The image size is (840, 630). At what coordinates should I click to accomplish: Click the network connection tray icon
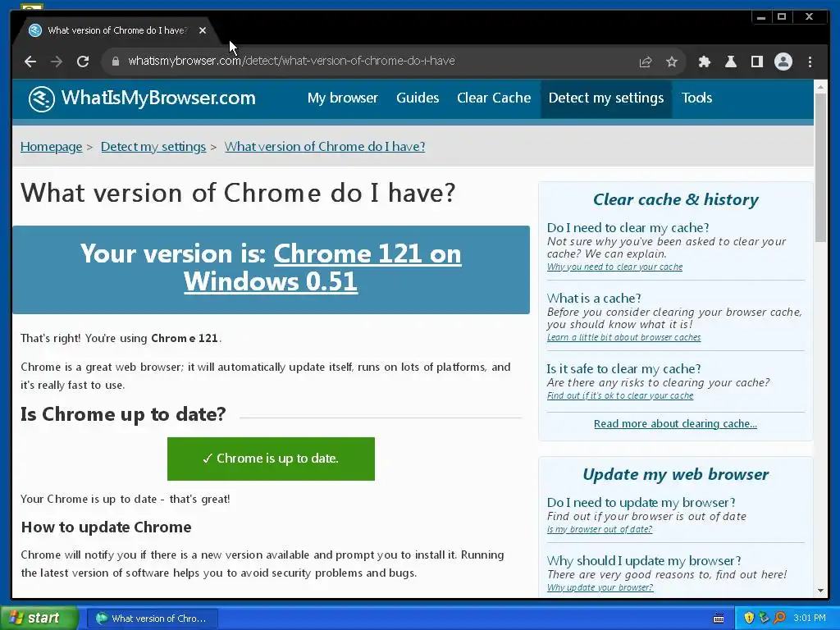coord(764,619)
